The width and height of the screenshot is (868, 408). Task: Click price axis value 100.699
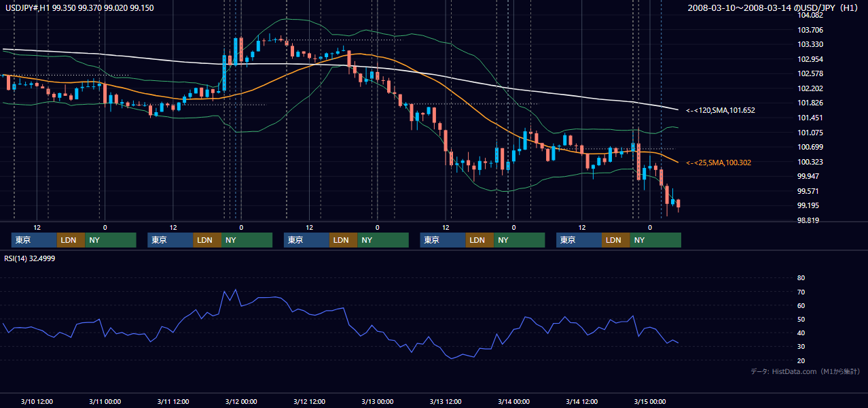(x=810, y=147)
